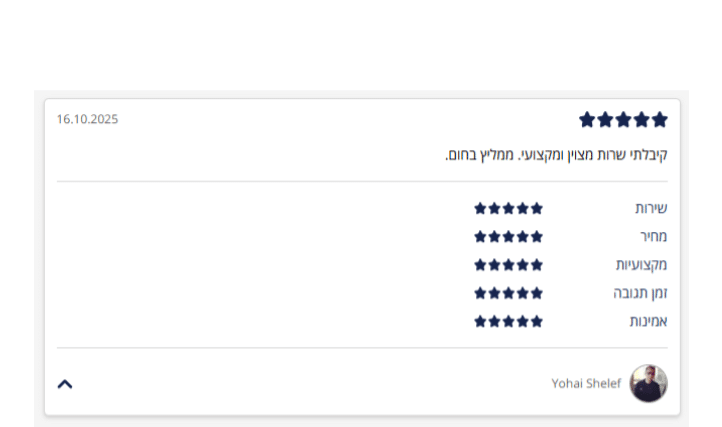Viewport: 722px width, 427px height.
Task: Click the rightmost star of the overall rating
Action: [x=659, y=120]
